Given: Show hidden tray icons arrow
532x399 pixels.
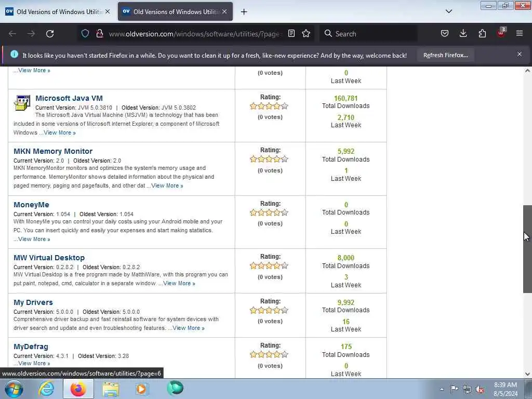Looking at the screenshot, I should tap(442, 390).
